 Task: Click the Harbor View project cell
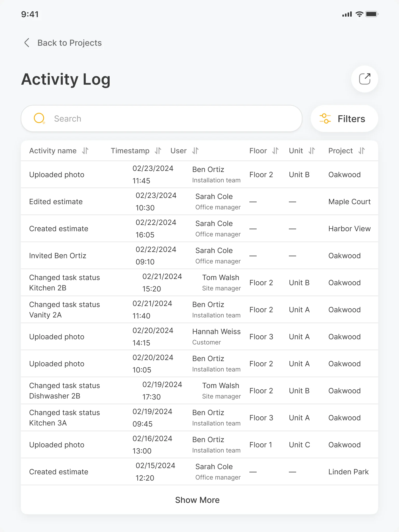click(349, 229)
